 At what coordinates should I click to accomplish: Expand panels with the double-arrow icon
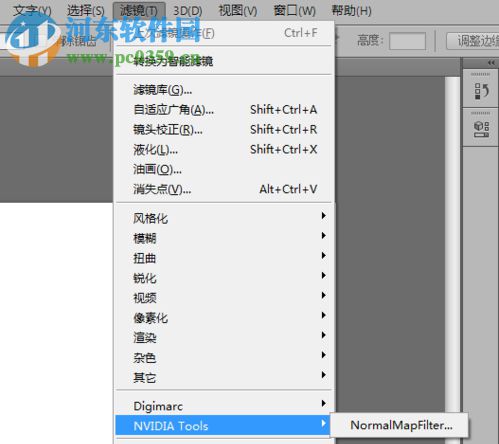[x=491, y=63]
